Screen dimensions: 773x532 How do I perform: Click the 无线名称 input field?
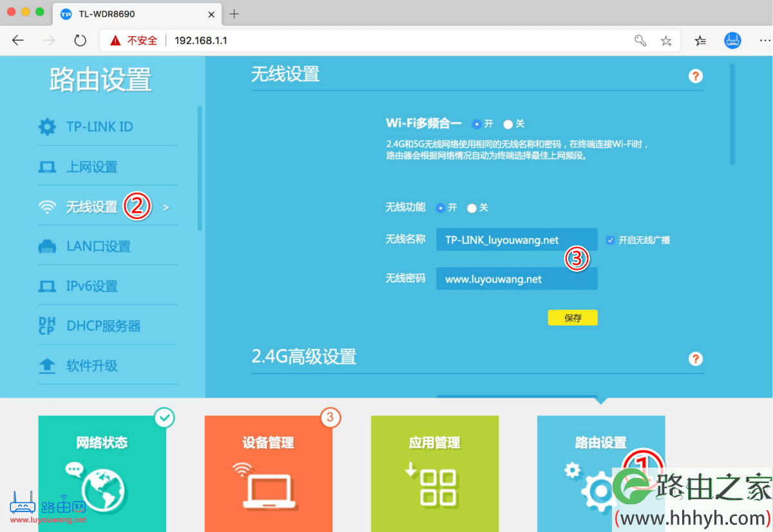[x=517, y=240]
